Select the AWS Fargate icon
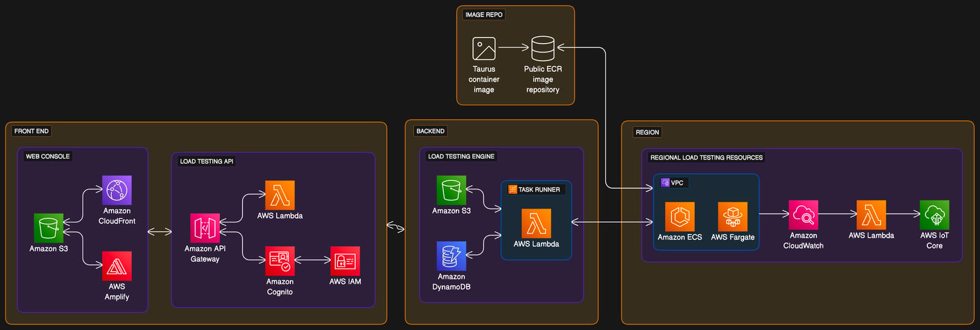 [x=733, y=217]
